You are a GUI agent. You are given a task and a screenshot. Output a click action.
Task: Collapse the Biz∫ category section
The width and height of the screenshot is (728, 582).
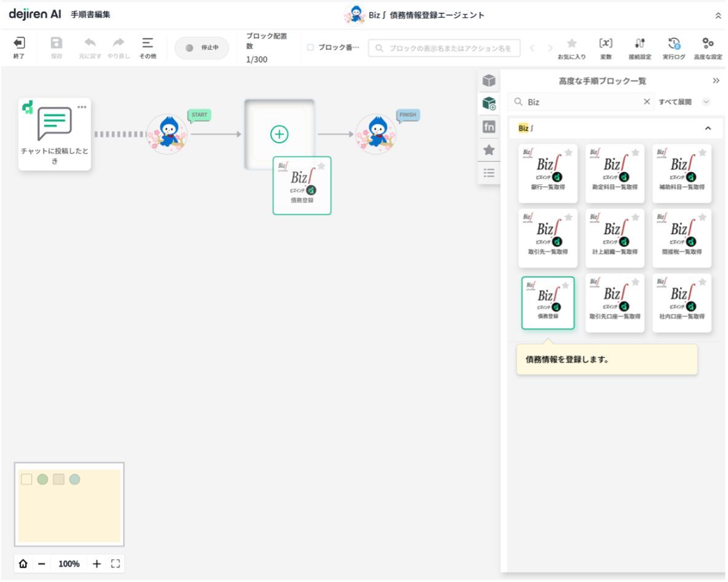pyautogui.click(x=708, y=128)
